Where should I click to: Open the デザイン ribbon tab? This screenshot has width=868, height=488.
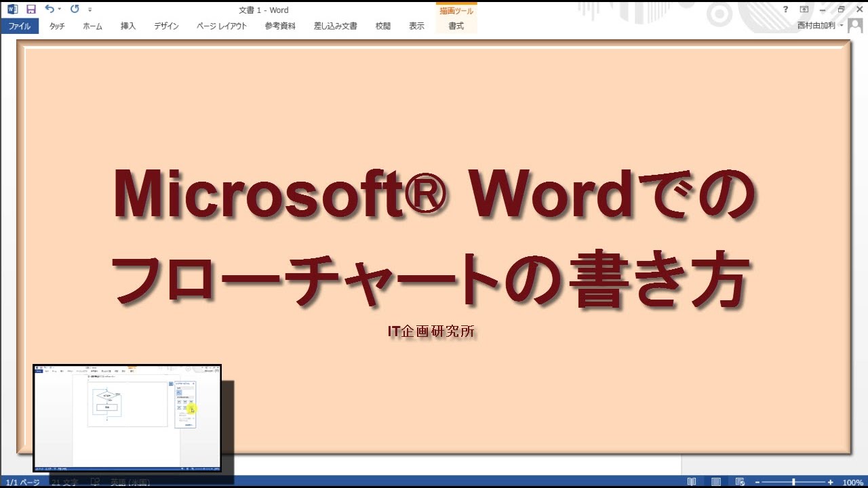(166, 26)
